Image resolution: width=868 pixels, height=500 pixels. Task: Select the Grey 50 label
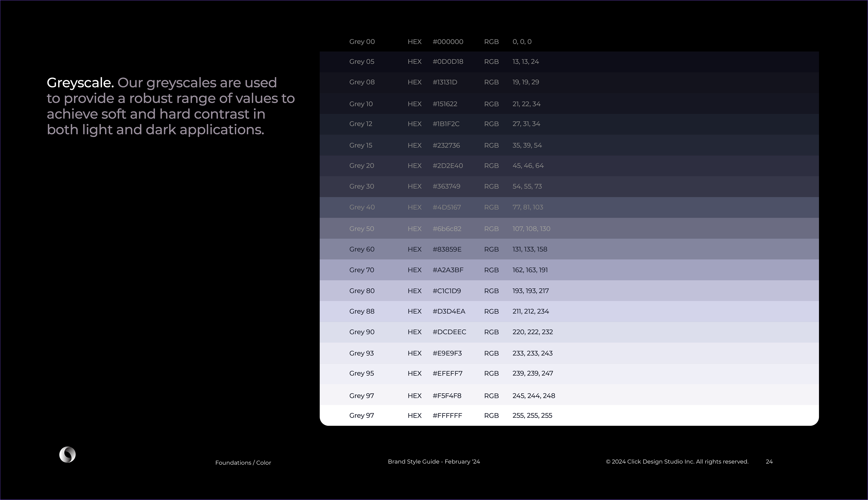(362, 229)
